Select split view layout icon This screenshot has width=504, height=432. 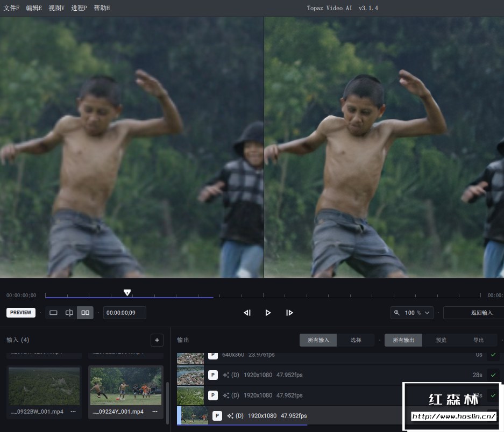coord(69,313)
